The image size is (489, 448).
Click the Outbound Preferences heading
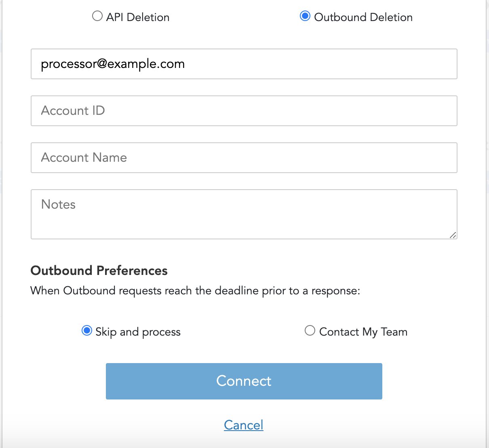[99, 270]
